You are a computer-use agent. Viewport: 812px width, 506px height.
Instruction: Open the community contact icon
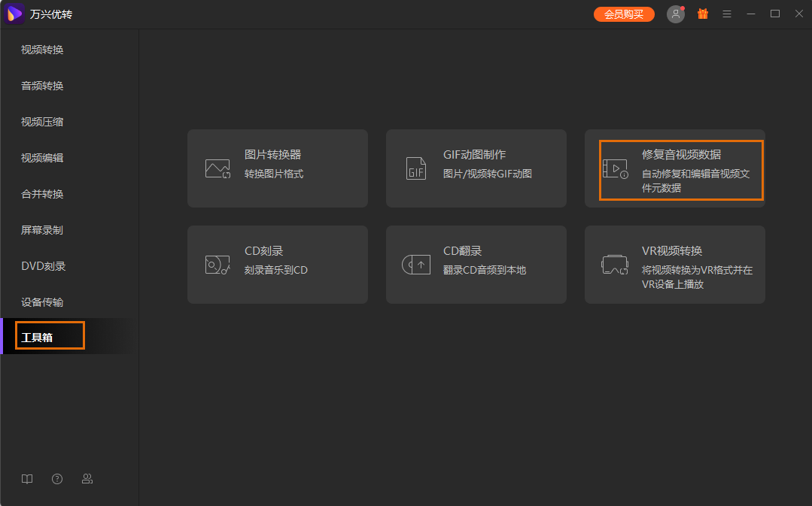point(87,479)
